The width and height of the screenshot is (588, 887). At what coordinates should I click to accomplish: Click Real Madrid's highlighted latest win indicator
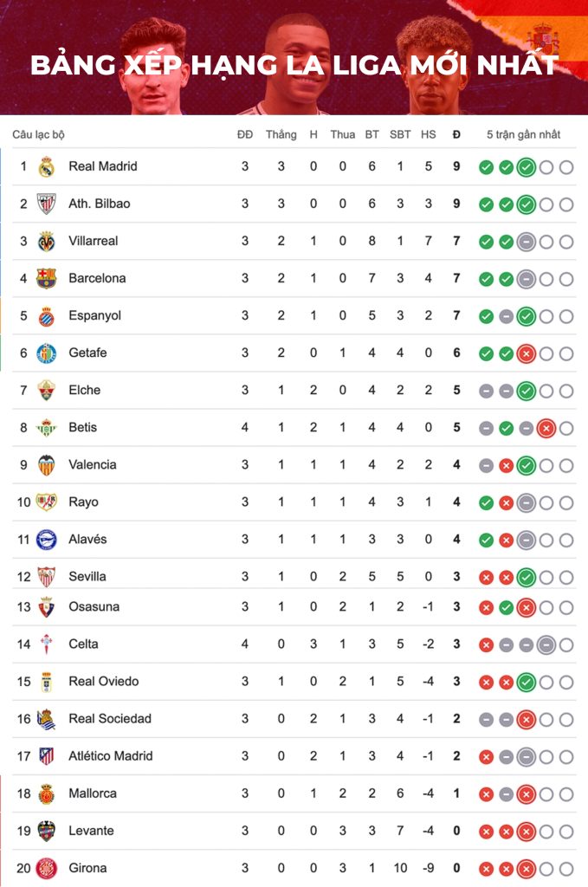[x=527, y=167]
